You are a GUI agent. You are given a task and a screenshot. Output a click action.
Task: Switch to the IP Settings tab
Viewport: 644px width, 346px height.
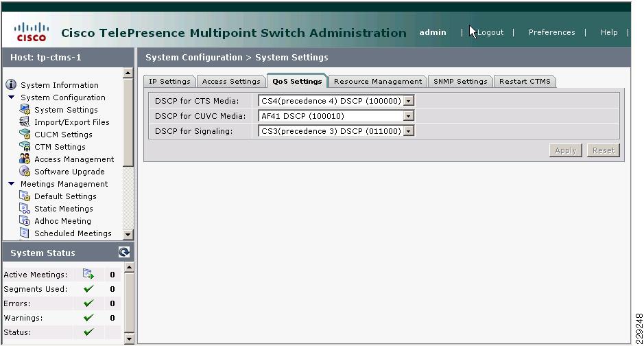coord(169,82)
